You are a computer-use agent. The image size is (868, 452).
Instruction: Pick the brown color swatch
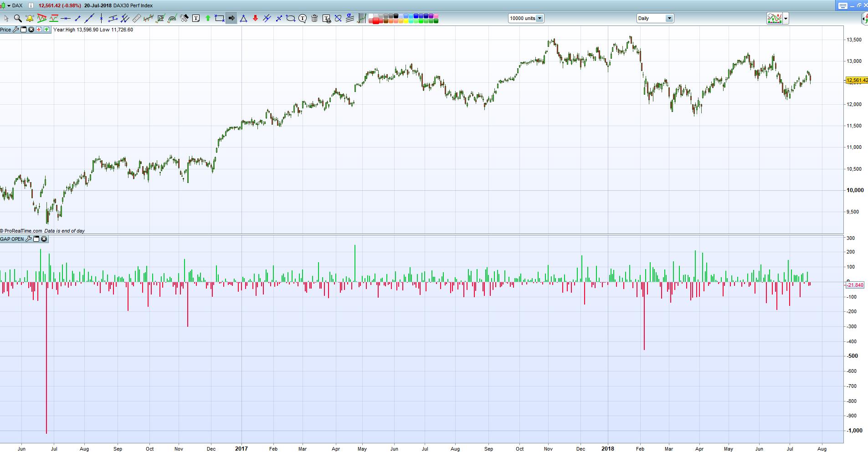386,21
